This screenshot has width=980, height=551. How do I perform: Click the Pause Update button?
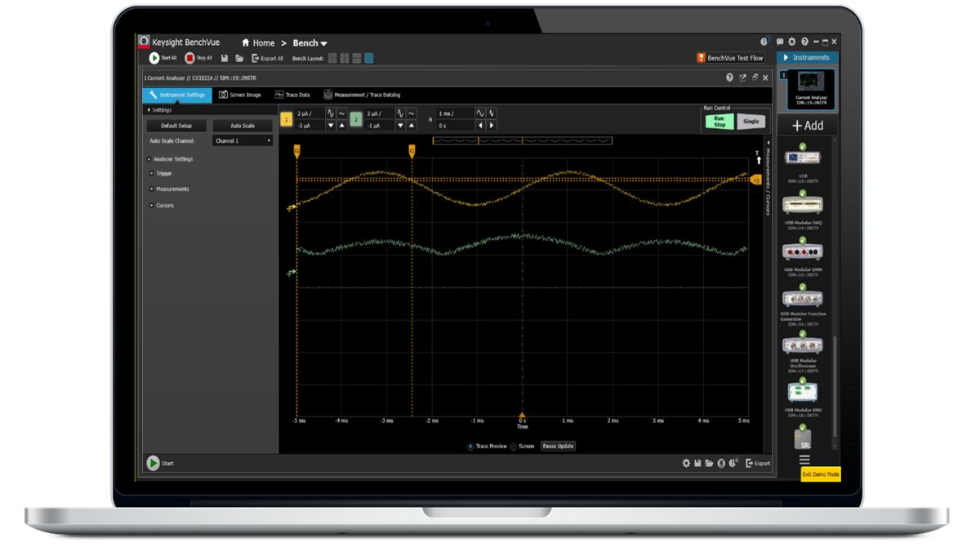click(559, 447)
